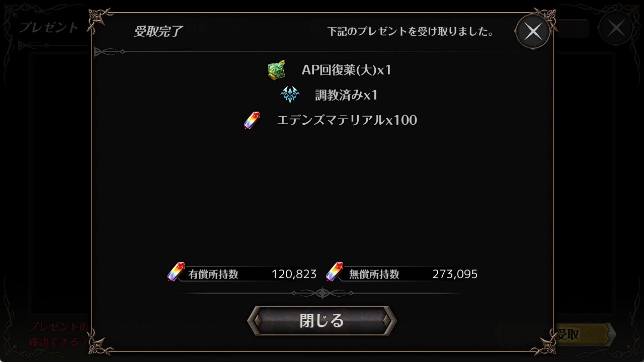The width and height of the screenshot is (644, 362).
Task: Tap the crystal icon beside 無償所持数
Action: [x=335, y=272]
